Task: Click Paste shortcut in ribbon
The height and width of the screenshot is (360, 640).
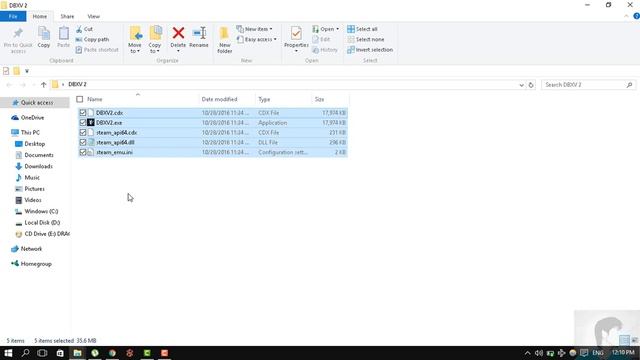Action: (97, 50)
